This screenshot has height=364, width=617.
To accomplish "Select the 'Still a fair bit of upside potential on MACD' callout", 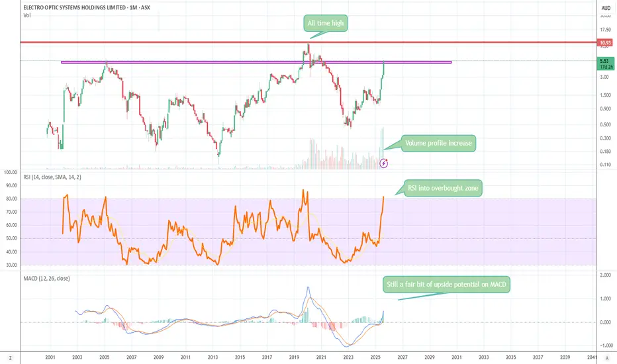I will pyautogui.click(x=446, y=285).
